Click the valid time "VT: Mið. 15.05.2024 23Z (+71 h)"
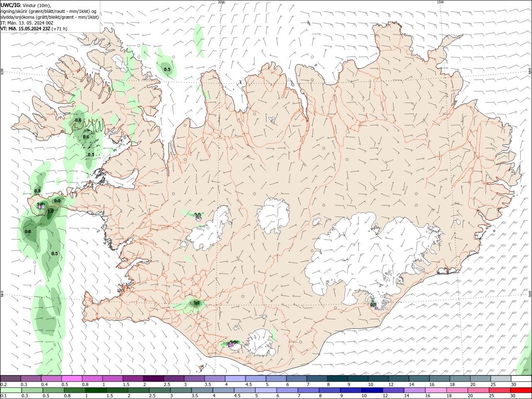The image size is (532, 399). click(x=34, y=29)
